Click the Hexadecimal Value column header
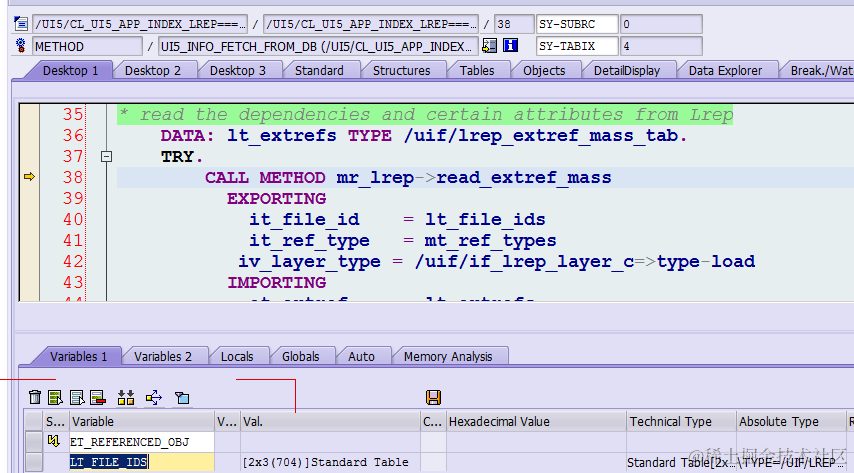 [x=536, y=421]
